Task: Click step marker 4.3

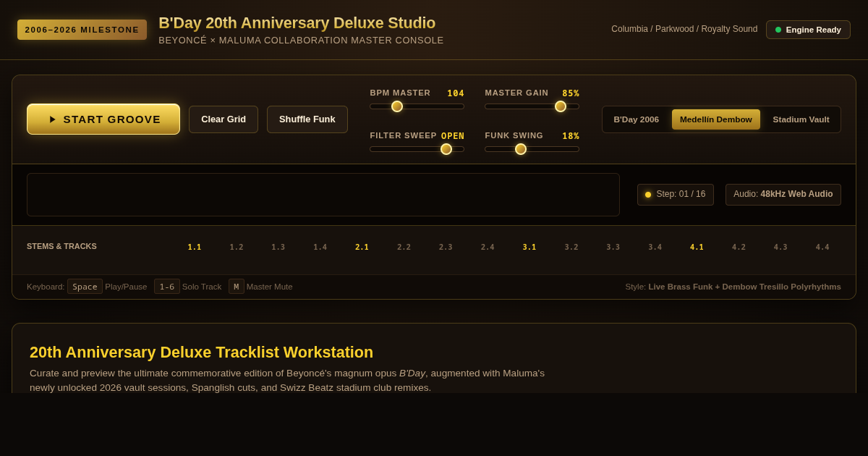Action: click(781, 248)
